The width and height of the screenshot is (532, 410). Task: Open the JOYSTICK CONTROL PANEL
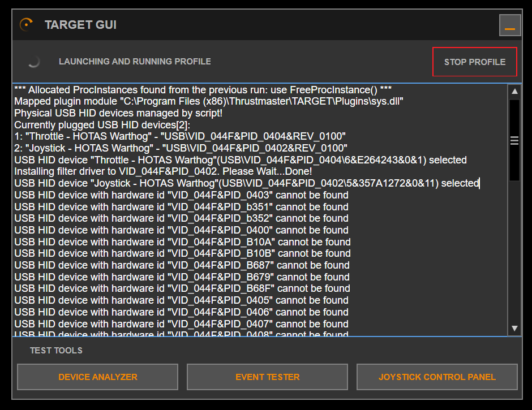(437, 377)
